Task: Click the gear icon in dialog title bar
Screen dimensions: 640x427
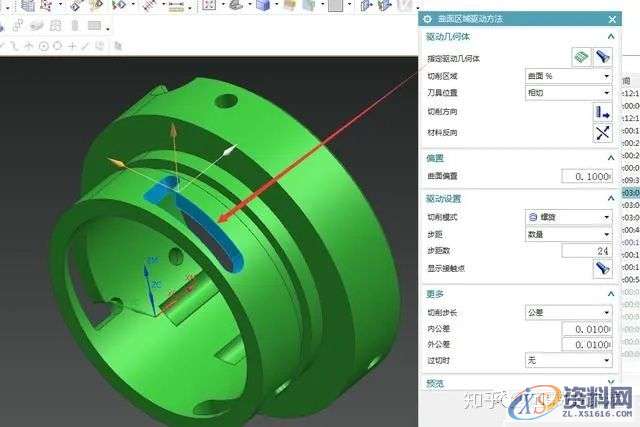Action: click(427, 19)
